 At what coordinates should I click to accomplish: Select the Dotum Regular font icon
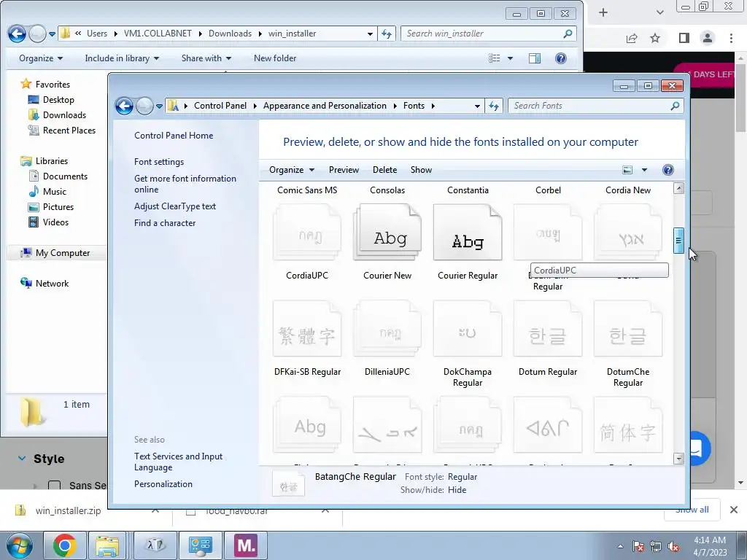point(548,329)
